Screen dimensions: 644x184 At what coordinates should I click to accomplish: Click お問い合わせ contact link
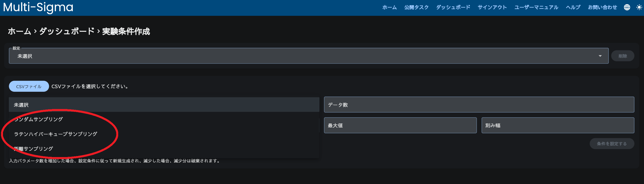tap(602, 7)
